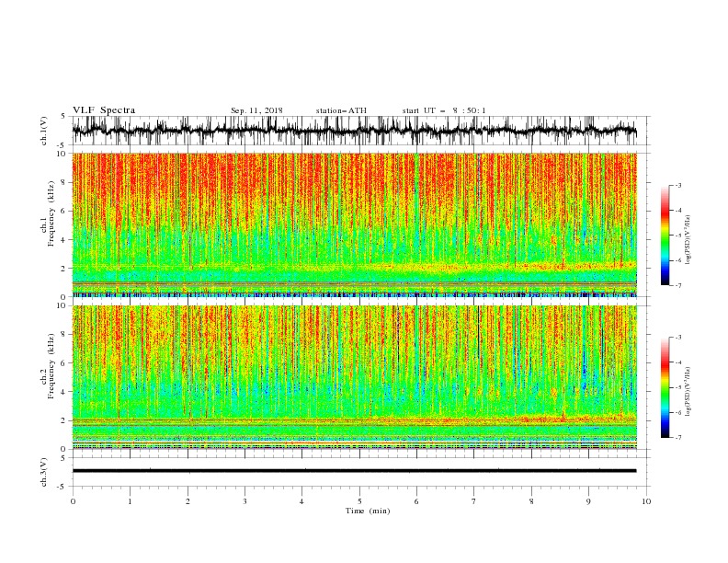The image size is (728, 563).
Task: Click the ch.1 color bar 'log(PSD)(V²/Hz)' label
Action: click(x=688, y=240)
